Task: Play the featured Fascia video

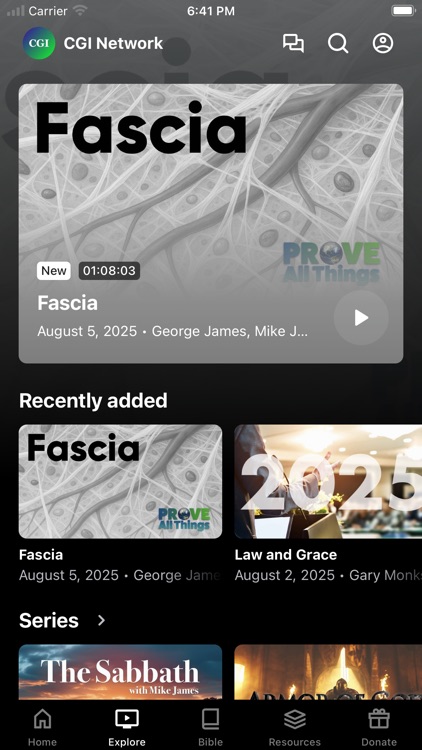Action: [361, 318]
